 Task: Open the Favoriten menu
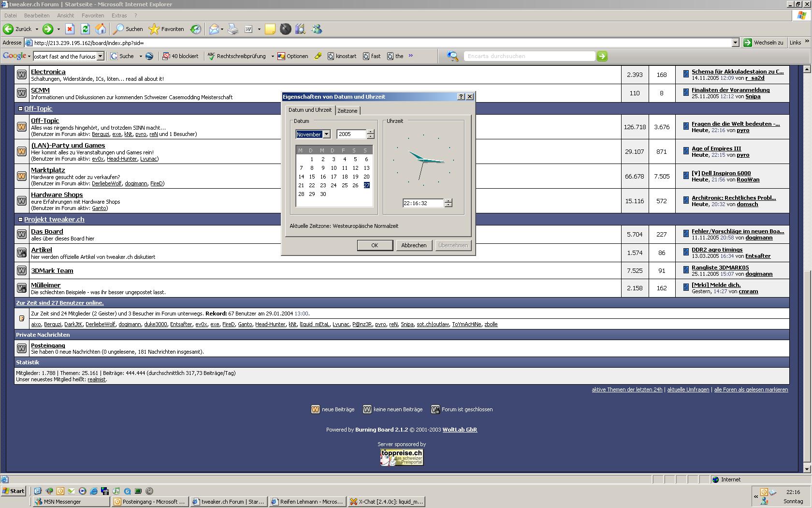pyautogui.click(x=93, y=15)
